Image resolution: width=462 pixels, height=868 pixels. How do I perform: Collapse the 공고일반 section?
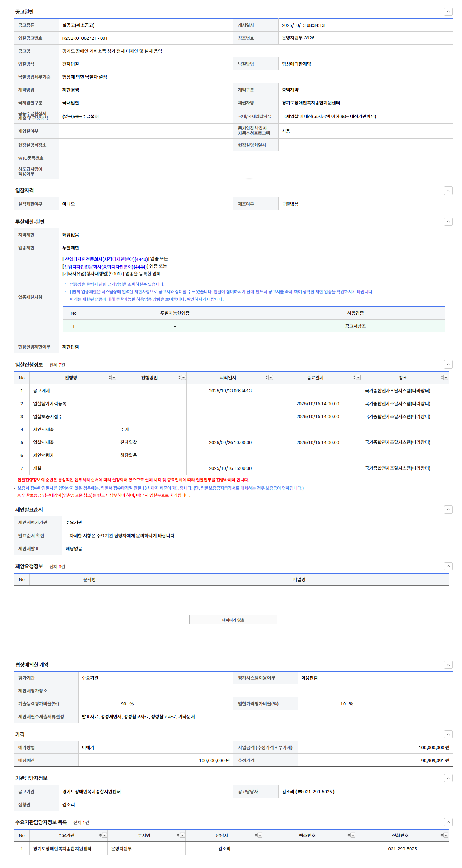point(448,12)
